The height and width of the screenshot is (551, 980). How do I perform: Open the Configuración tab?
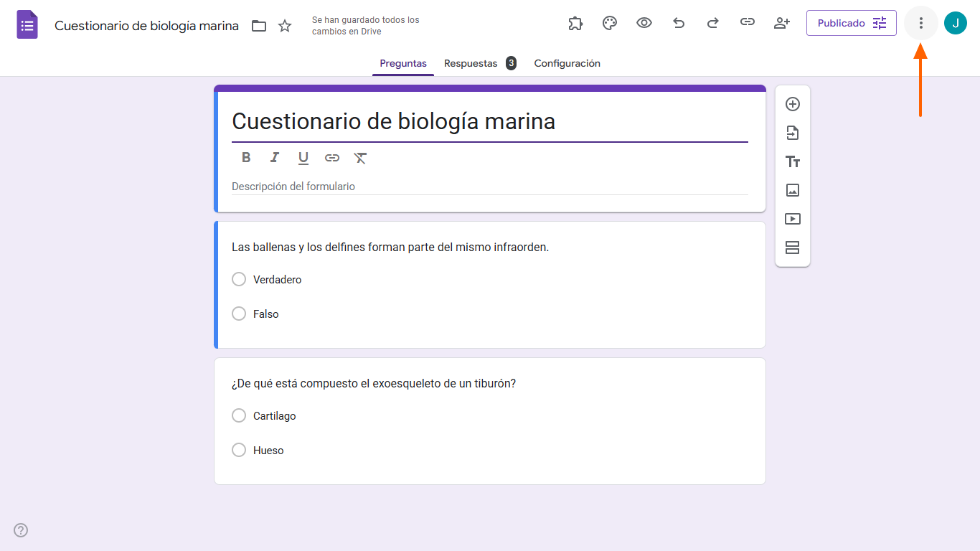tap(567, 63)
